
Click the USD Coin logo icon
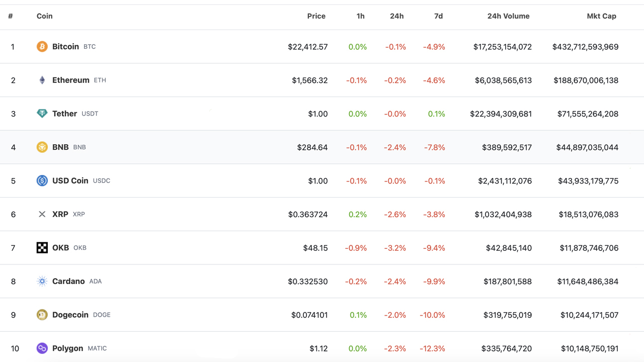[42, 180]
